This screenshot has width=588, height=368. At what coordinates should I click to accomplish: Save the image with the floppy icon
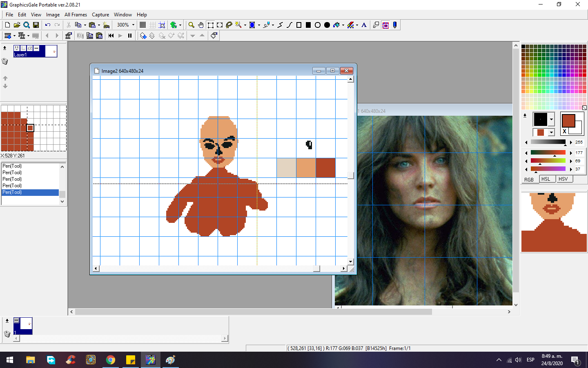click(x=36, y=25)
